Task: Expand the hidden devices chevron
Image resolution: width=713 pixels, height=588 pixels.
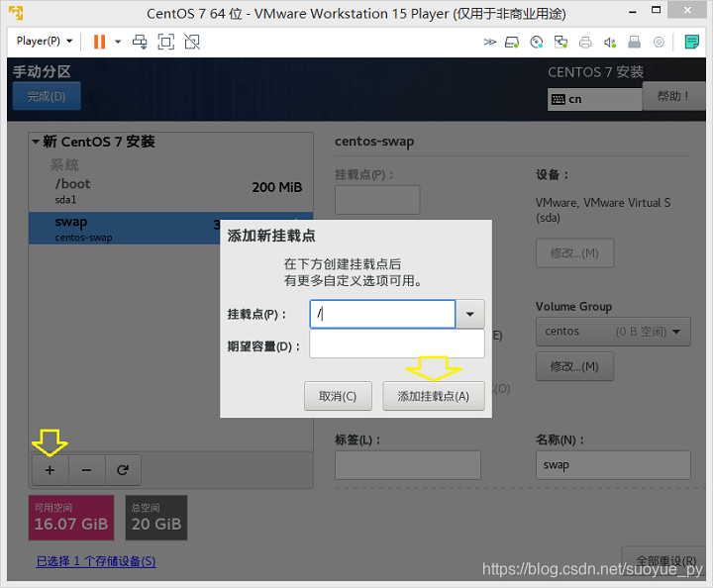Action: 490,43
